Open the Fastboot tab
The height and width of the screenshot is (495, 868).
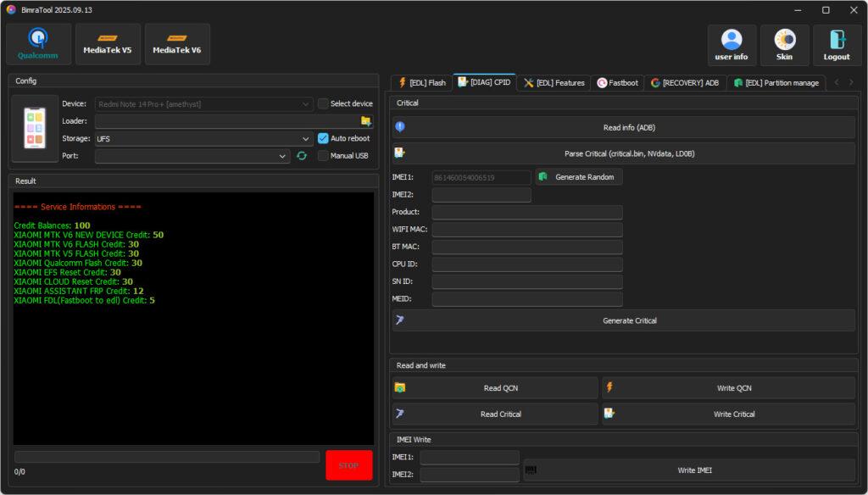618,83
